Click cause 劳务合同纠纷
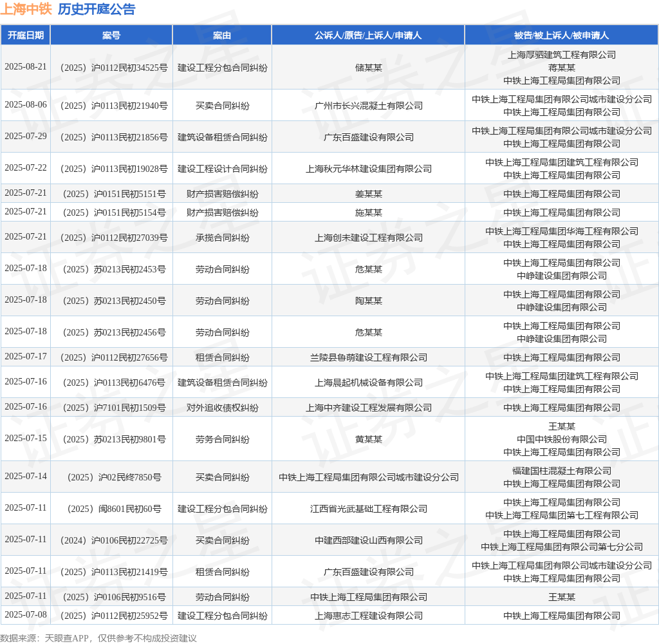Viewport: 659px width, 644px height. [x=222, y=439]
